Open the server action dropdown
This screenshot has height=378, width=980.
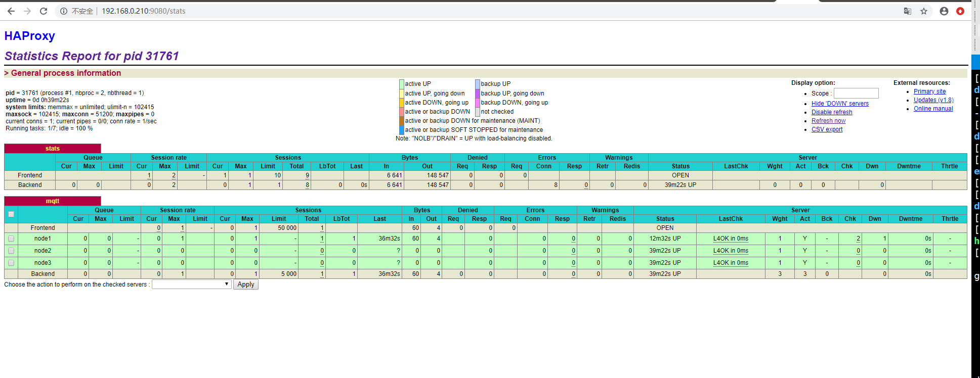[x=192, y=285]
